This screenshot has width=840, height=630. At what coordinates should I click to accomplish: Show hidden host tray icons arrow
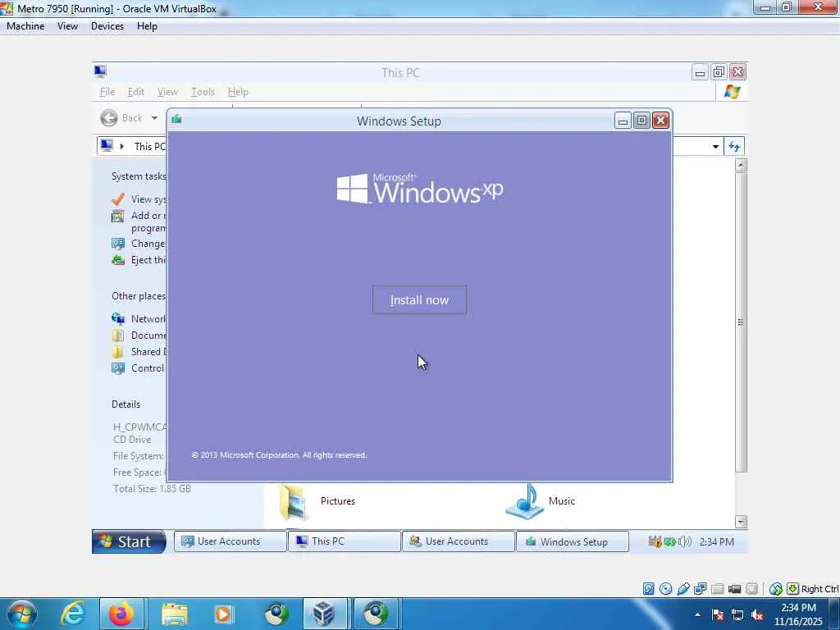[x=697, y=614]
